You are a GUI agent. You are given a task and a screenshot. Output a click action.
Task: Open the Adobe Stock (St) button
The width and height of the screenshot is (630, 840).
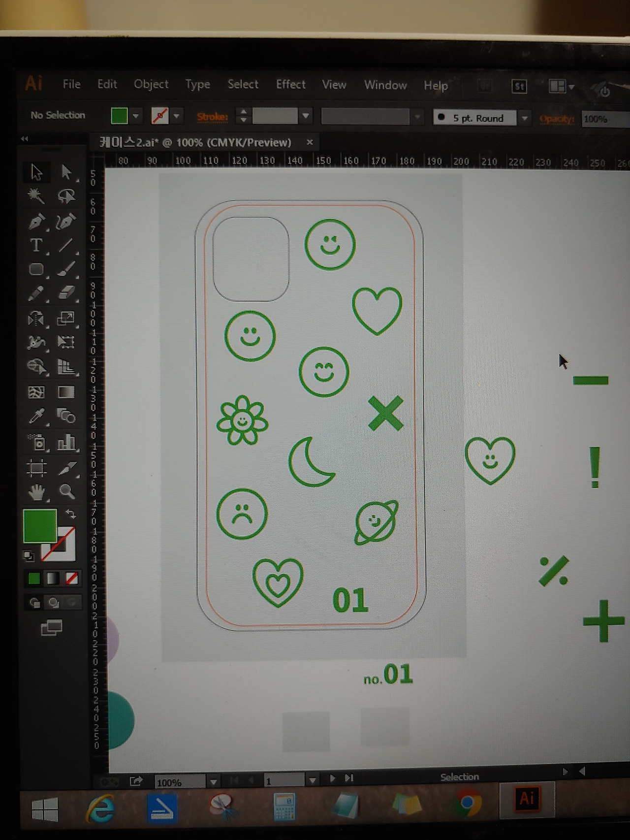point(519,87)
